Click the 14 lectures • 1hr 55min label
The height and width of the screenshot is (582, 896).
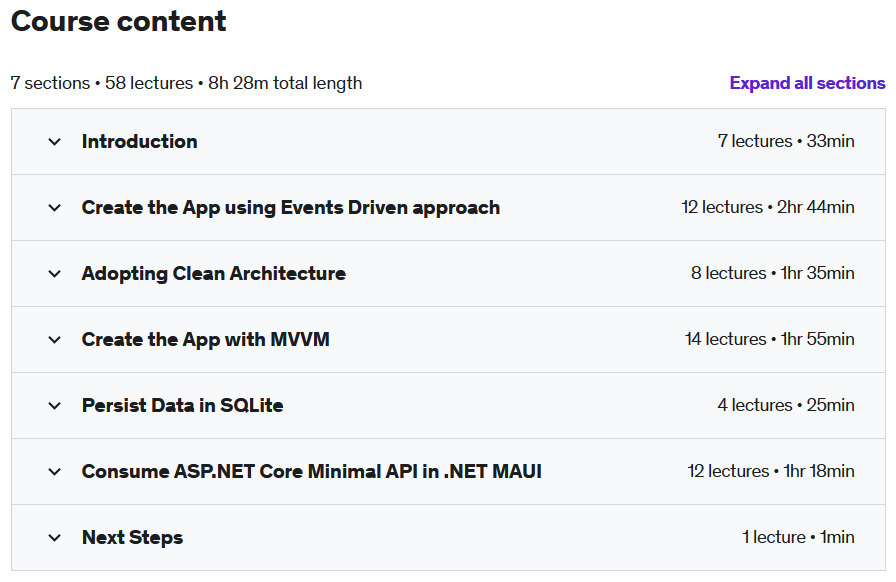[770, 339]
